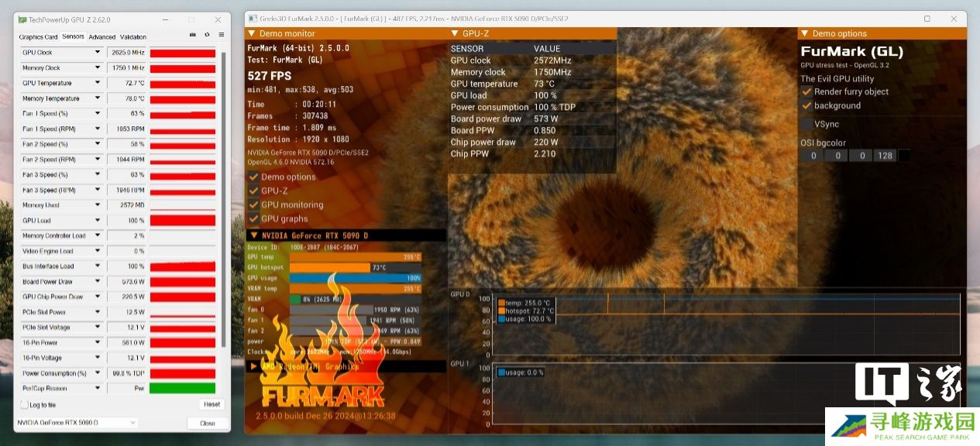Click the Memory Used 2572 MB value
This screenshot has height=446, width=980.
point(127,205)
